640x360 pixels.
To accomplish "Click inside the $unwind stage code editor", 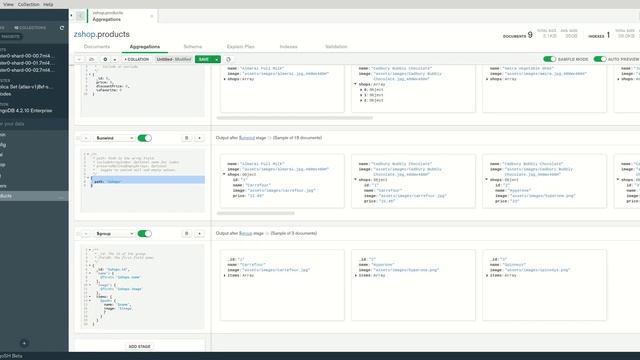I will [142, 181].
